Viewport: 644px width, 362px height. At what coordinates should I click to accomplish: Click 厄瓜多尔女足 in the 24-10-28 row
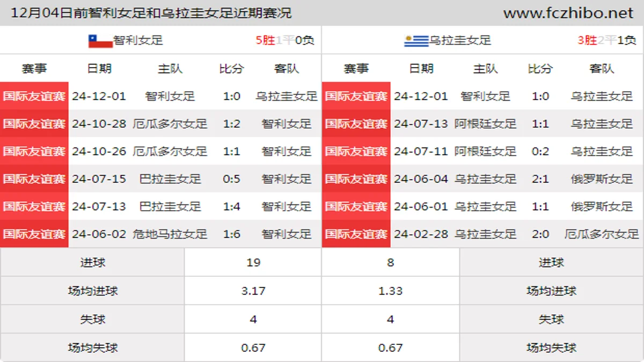pyautogui.click(x=170, y=124)
